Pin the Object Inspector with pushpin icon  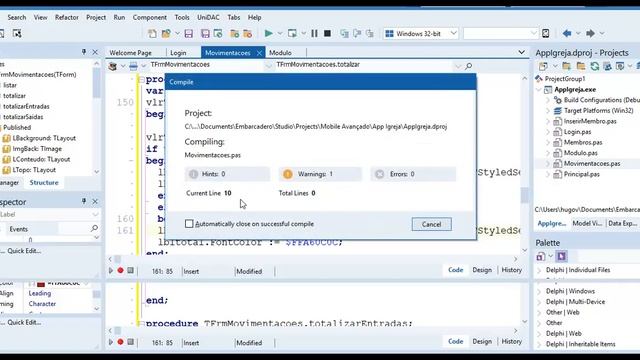84,201
